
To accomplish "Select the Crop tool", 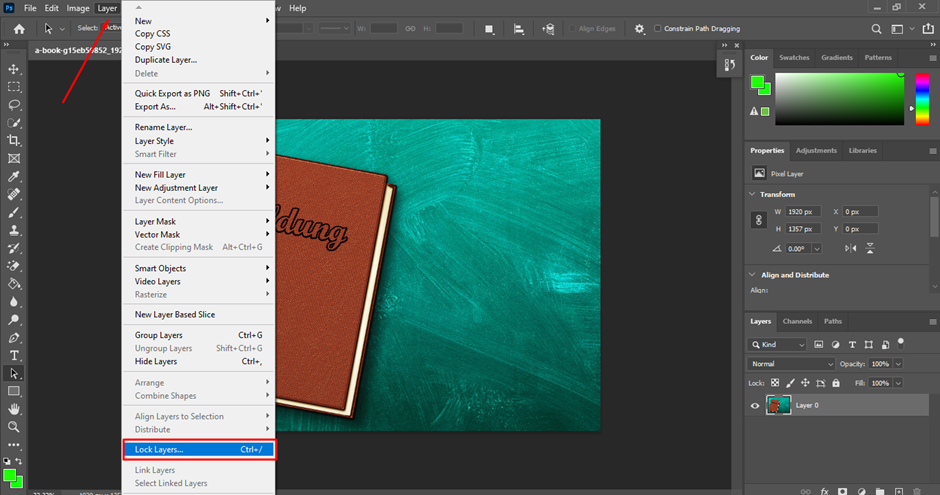I will click(x=14, y=141).
